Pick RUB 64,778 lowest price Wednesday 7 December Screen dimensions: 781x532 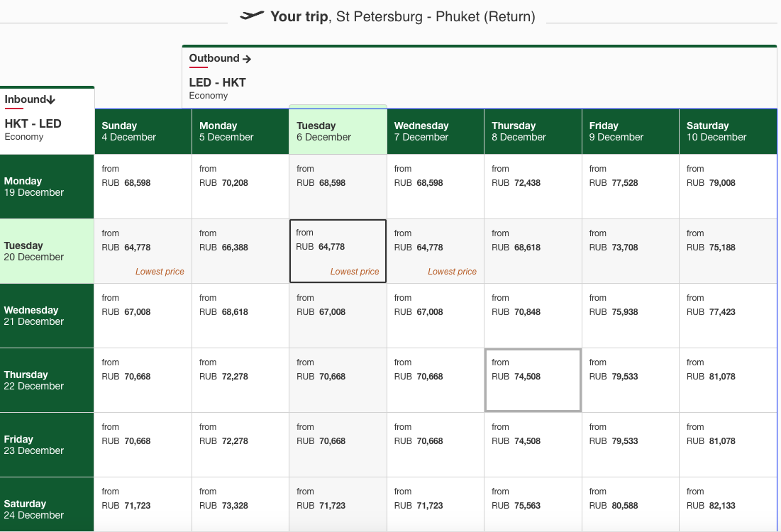(436, 251)
